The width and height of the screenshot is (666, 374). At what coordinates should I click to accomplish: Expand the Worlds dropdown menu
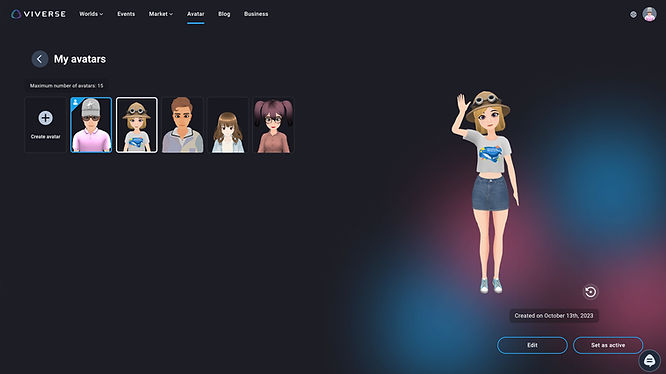click(91, 14)
